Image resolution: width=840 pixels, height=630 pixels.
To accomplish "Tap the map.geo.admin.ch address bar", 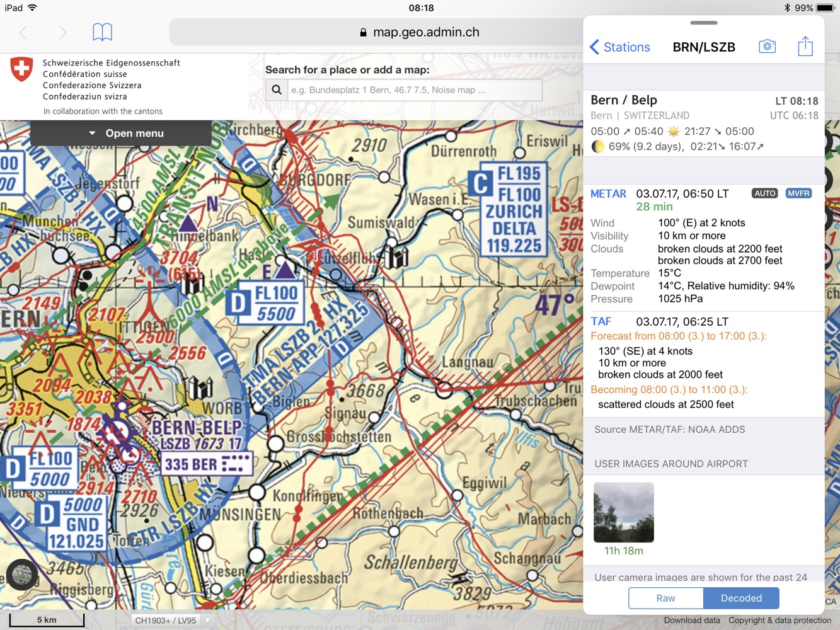I will [x=420, y=32].
